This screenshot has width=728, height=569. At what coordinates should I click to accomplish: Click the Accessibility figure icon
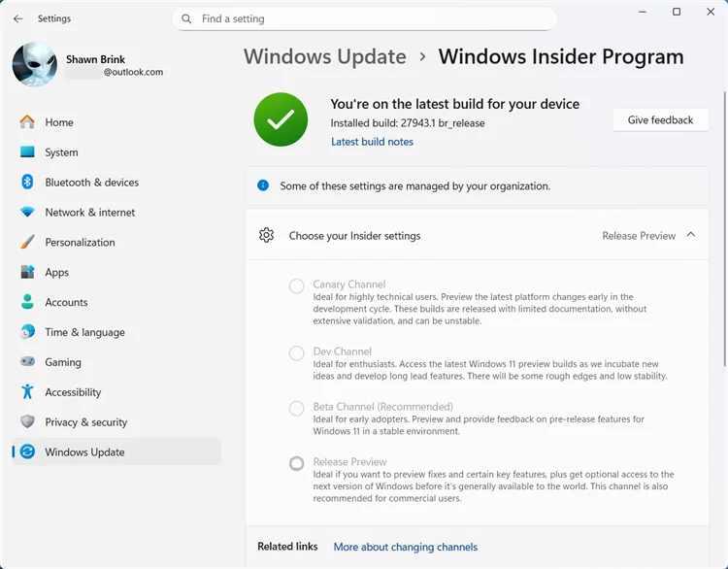27,391
